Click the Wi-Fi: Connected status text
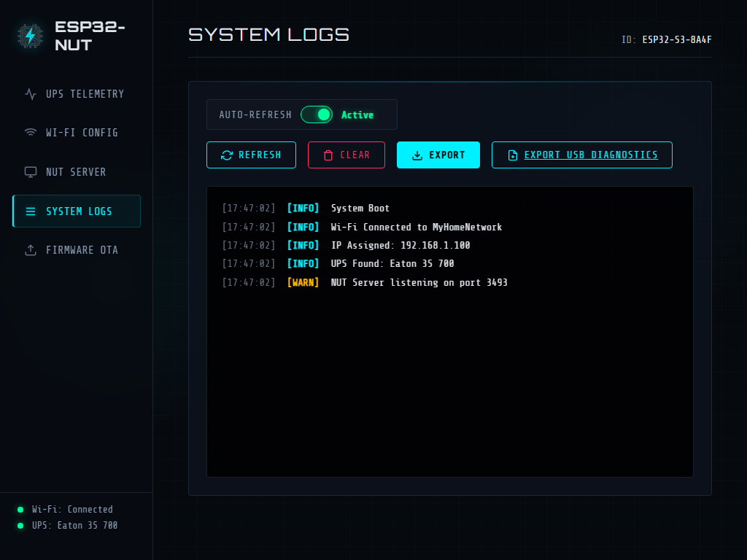 tap(72, 510)
